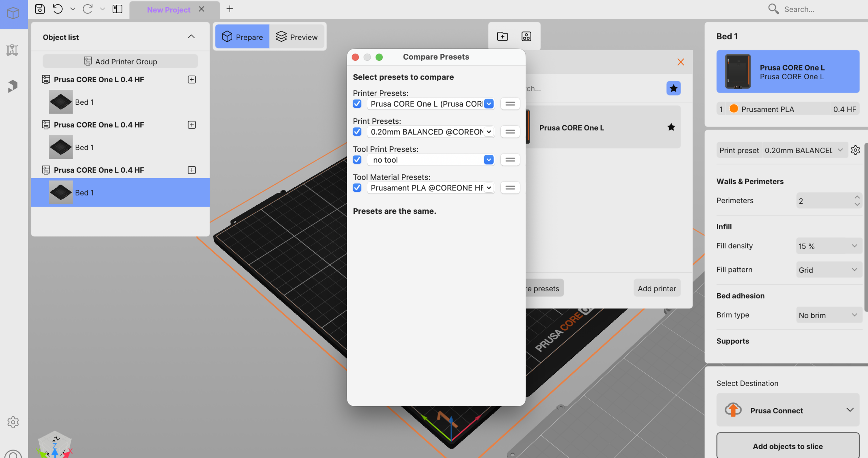868x458 pixels.
Task: Open the 0.20mm BALANCED Print Presets dropdown
Action: 430,132
